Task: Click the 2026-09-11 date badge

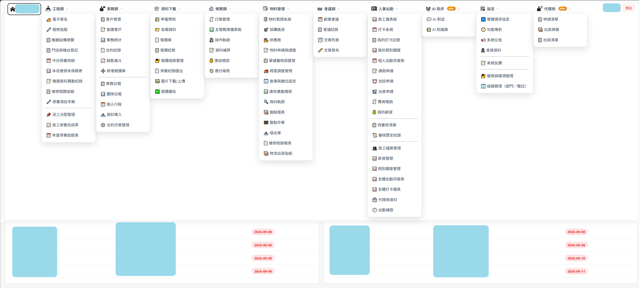Action: click(576, 271)
